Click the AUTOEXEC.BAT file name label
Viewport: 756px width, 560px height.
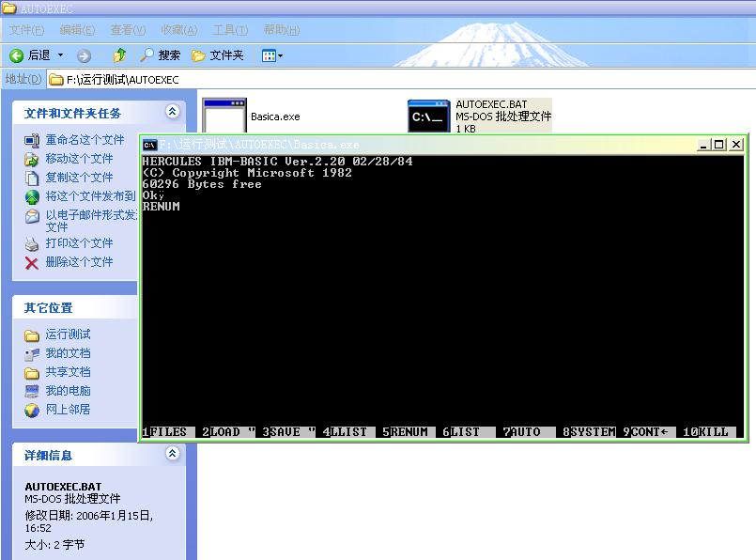coord(491,104)
